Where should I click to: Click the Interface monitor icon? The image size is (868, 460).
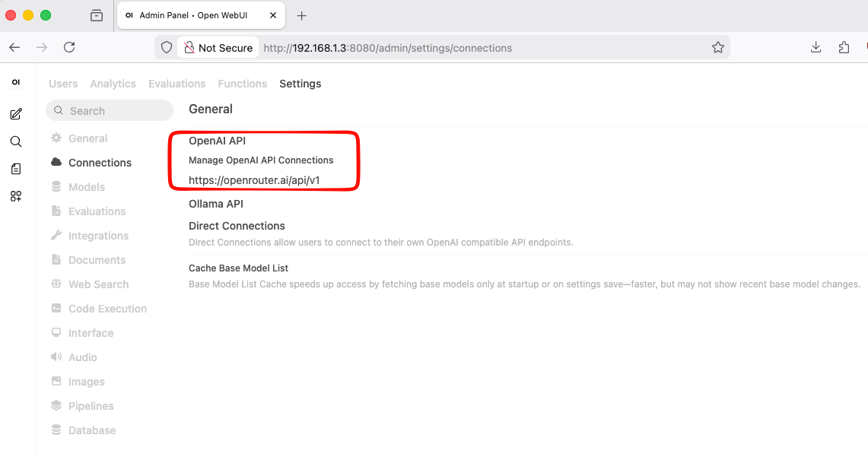[x=56, y=333]
